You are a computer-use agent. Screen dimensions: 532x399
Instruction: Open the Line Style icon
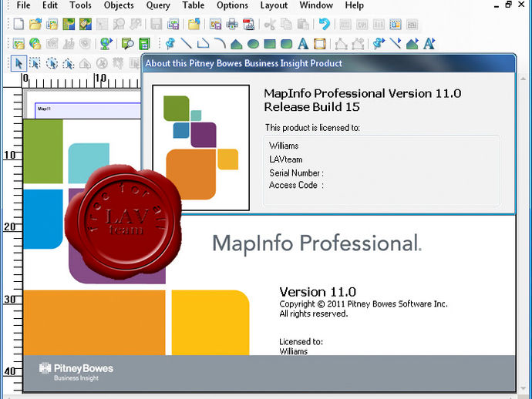tap(396, 44)
